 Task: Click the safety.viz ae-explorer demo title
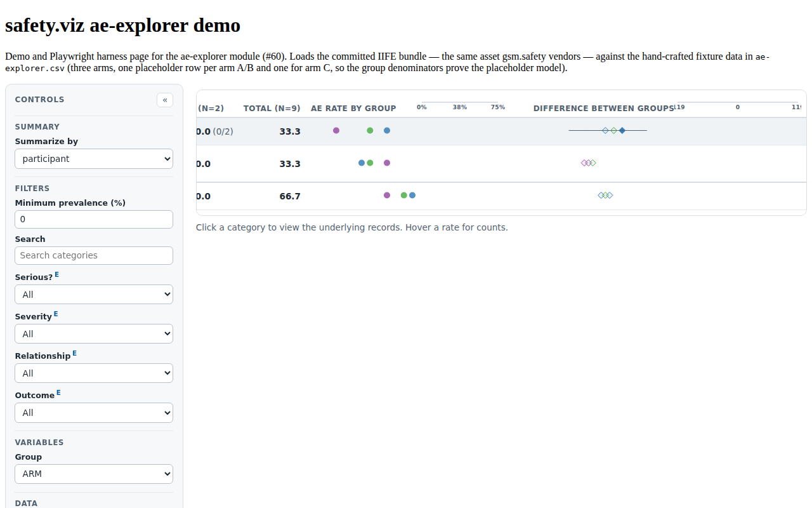(122, 25)
